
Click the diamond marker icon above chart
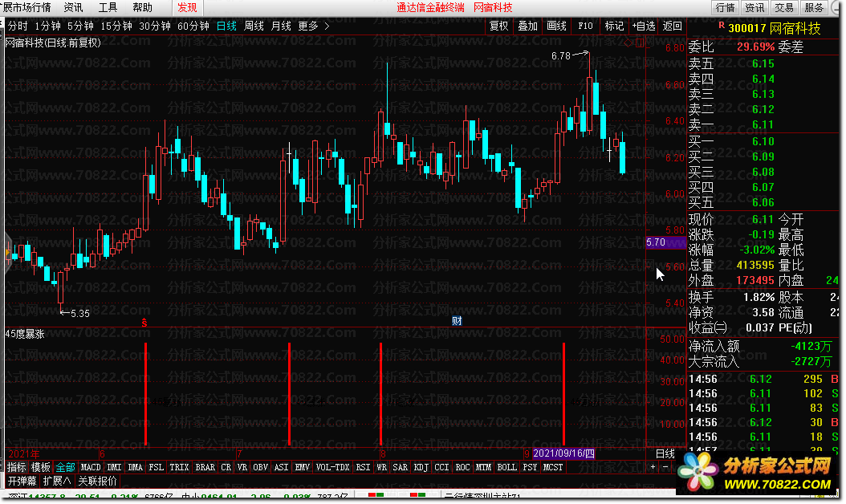[x=628, y=43]
